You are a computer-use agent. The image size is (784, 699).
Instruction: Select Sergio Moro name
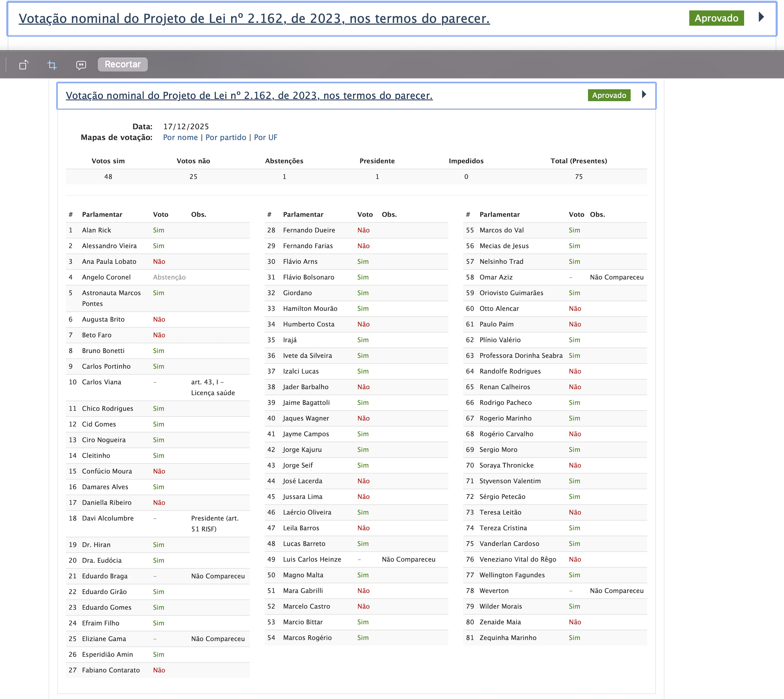tap(498, 450)
